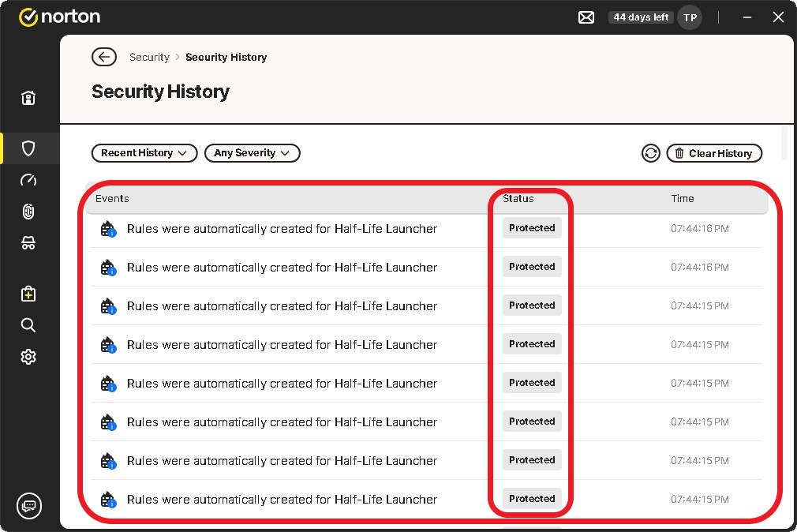Screen dimensions: 797x532
Task: Open the search magnifier in sidebar
Action: pyautogui.click(x=28, y=325)
